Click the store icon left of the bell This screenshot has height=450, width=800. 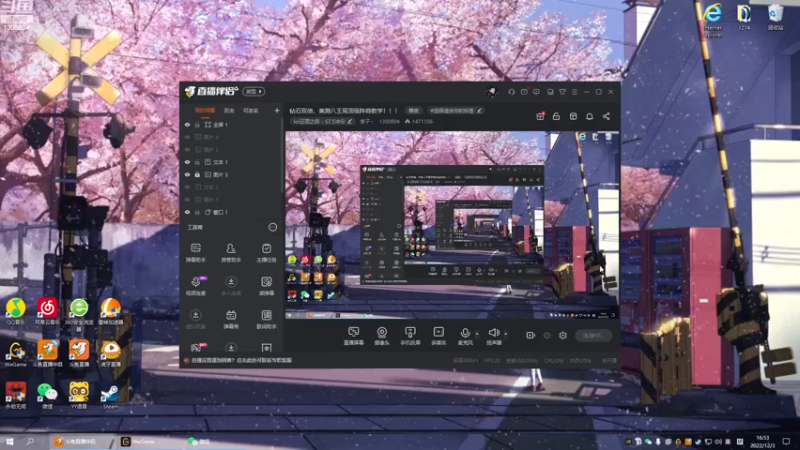click(573, 116)
